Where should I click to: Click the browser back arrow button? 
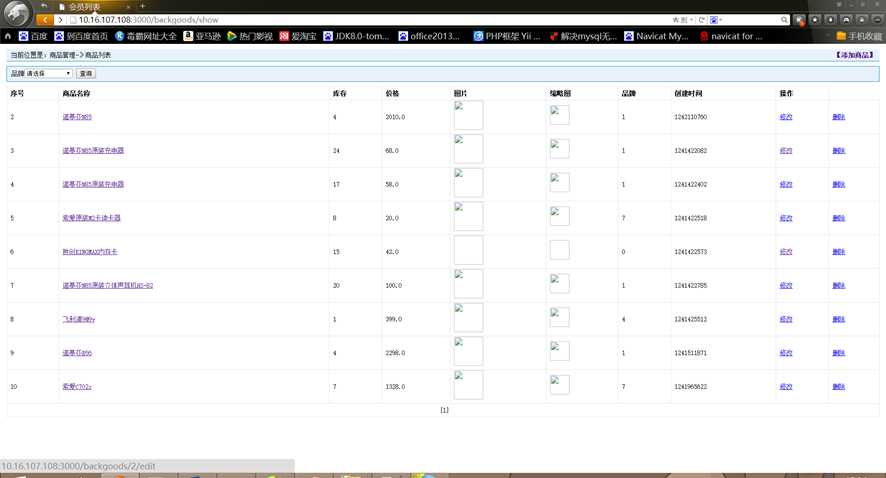click(x=45, y=20)
